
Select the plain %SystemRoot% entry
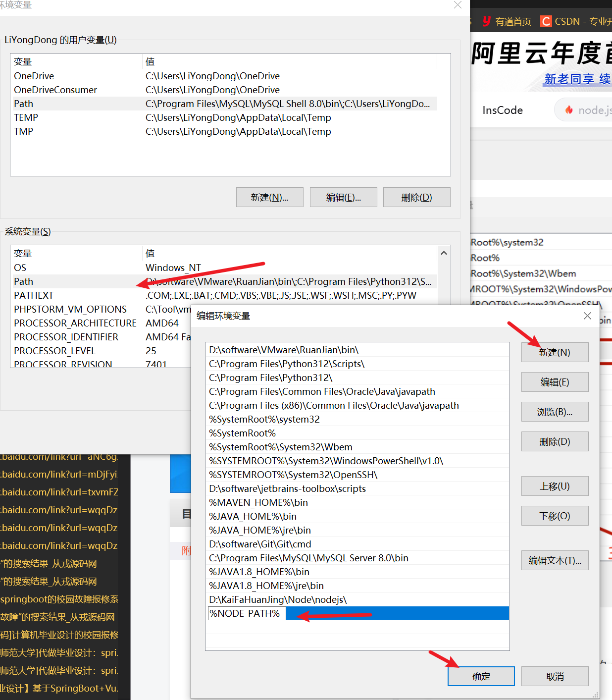357,433
